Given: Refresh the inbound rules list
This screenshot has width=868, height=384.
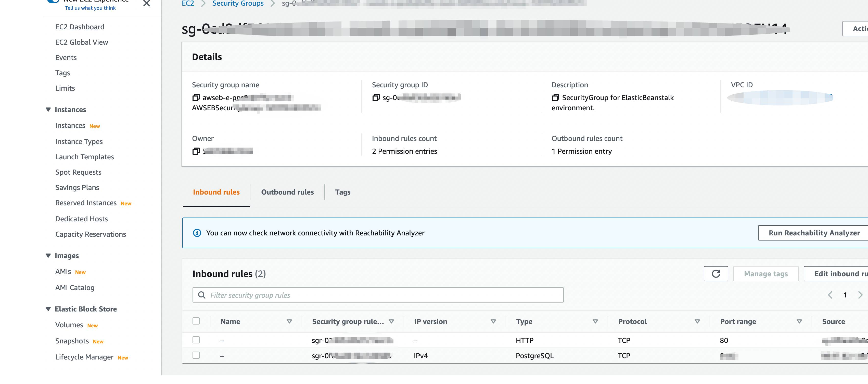Looking at the screenshot, I should [716, 274].
